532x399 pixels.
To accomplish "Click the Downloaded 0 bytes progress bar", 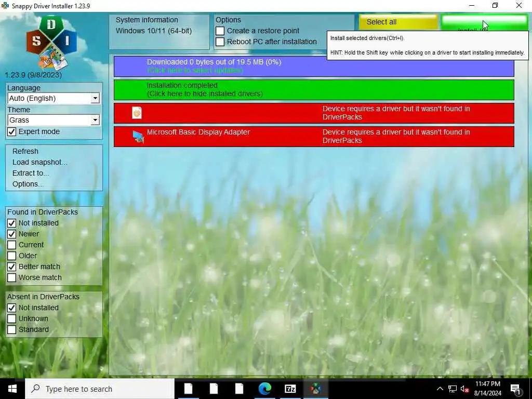I will (x=314, y=66).
